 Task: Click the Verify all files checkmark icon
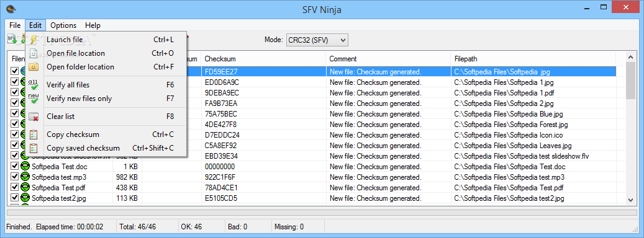tap(34, 85)
